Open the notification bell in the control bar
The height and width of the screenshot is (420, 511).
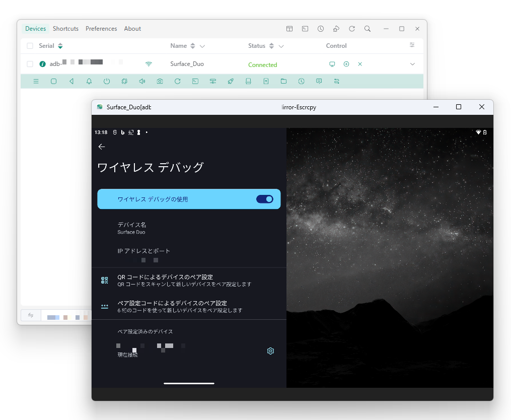point(89,81)
